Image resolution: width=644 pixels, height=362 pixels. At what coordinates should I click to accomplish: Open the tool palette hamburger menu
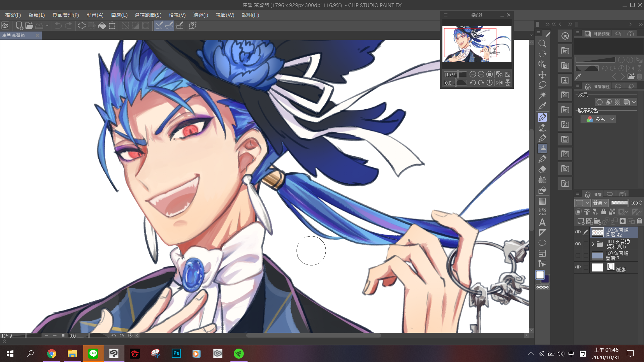pyautogui.click(x=538, y=33)
